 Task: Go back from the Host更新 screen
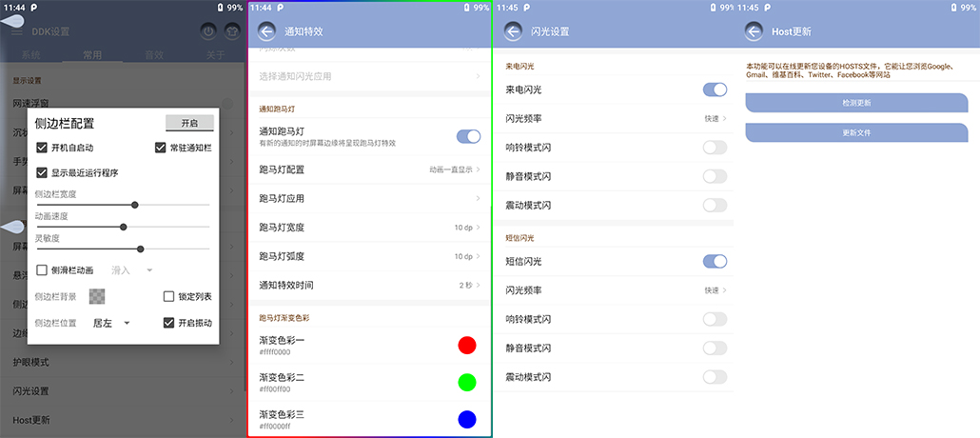pyautogui.click(x=755, y=31)
